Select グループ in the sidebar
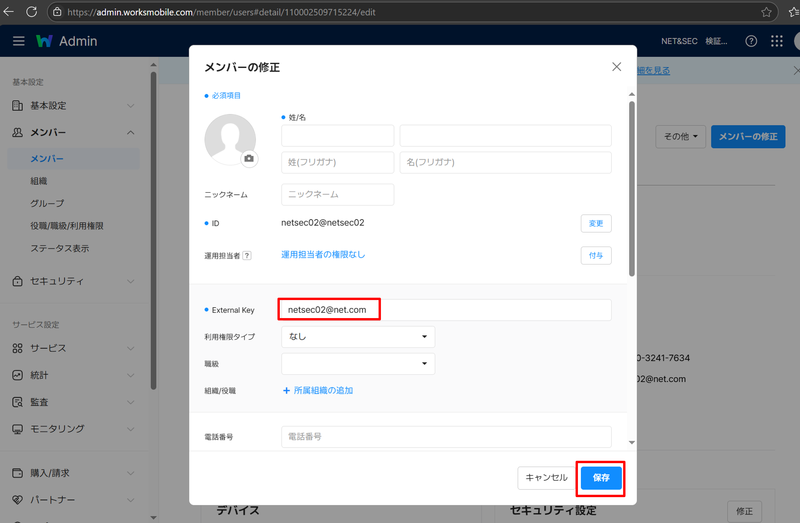 47,203
